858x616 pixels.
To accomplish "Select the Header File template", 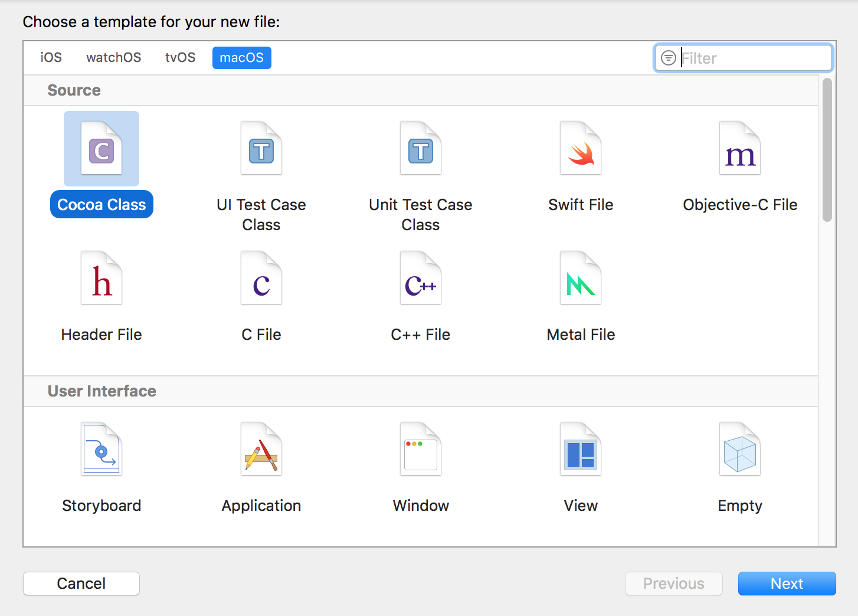I will [101, 278].
